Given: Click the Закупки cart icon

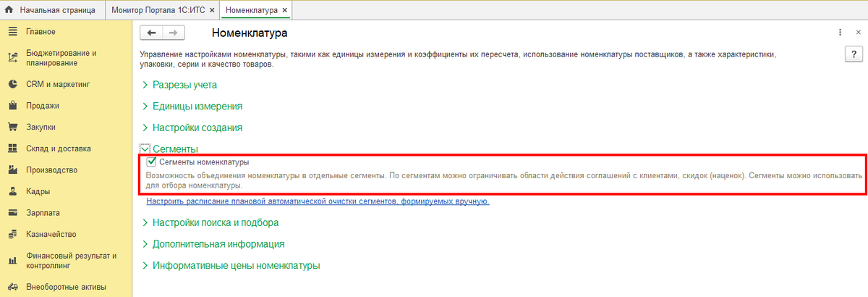Looking at the screenshot, I should [12, 127].
